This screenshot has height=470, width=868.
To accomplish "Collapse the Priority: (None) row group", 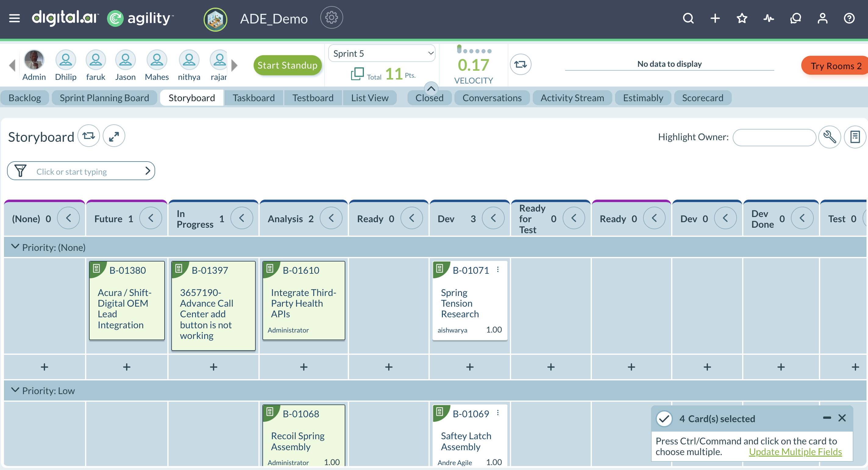I will coord(15,247).
